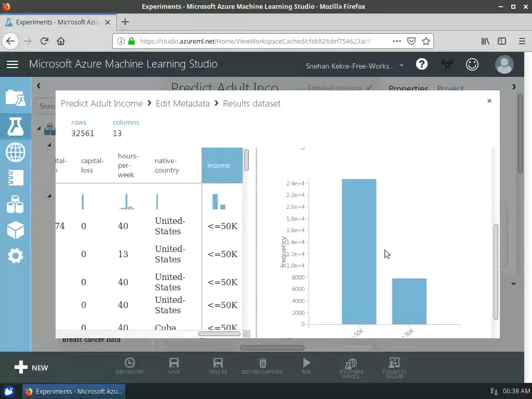532x399 pixels.
Task: Click the feedback smiley icon
Action: pyautogui.click(x=472, y=64)
